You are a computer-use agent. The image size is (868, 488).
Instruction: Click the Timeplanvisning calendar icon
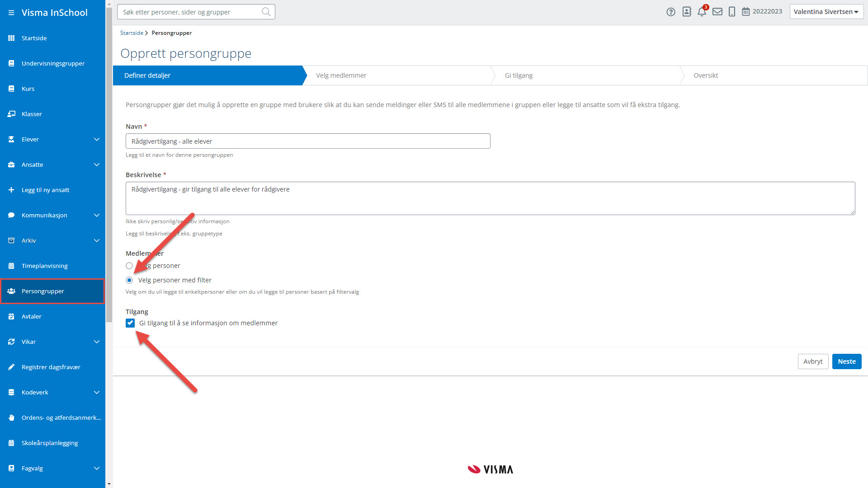point(11,266)
